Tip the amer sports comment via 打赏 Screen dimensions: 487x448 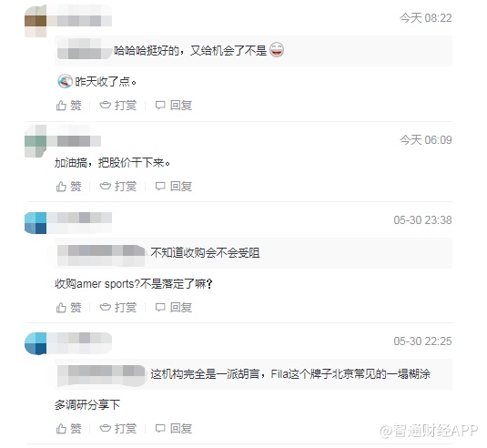pos(118,308)
